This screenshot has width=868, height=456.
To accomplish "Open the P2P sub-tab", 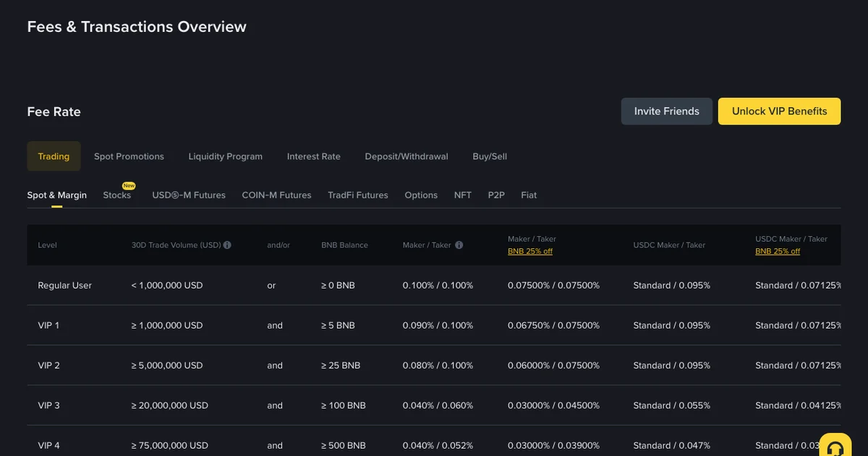I will [496, 195].
